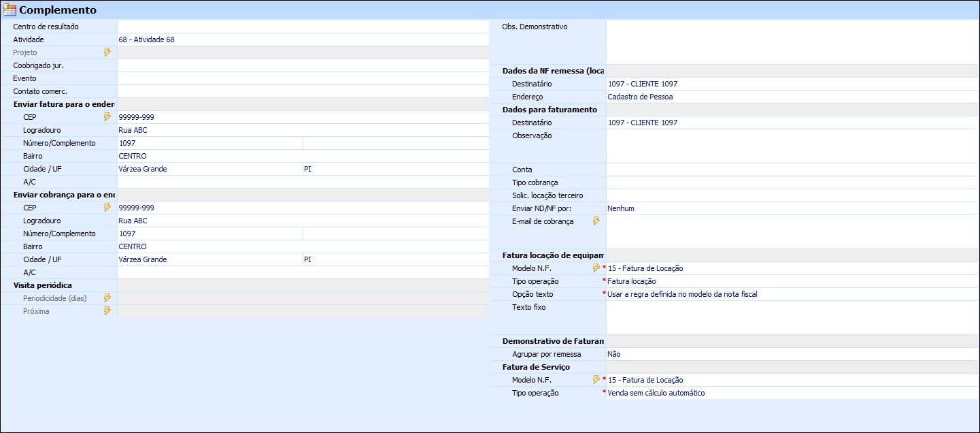Select Várzea Grande city field under Enviar cobrança
The image size is (980, 433).
(x=210, y=259)
